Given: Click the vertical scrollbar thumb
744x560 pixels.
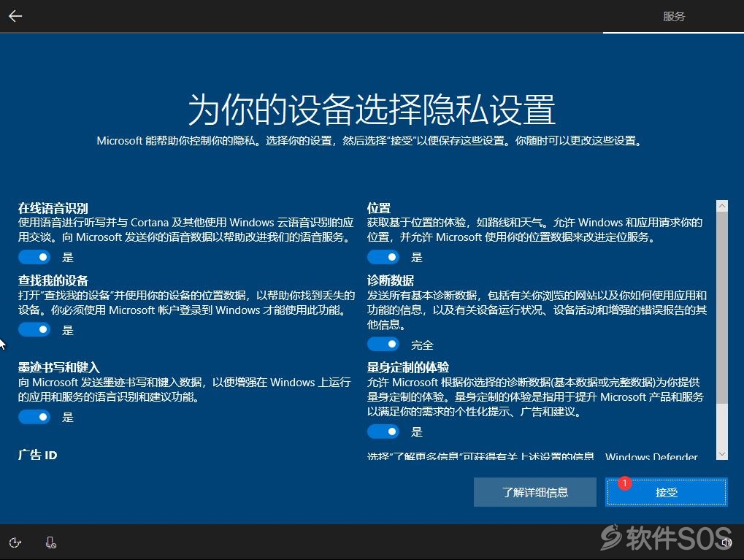Looking at the screenshot, I should pyautogui.click(x=721, y=307).
